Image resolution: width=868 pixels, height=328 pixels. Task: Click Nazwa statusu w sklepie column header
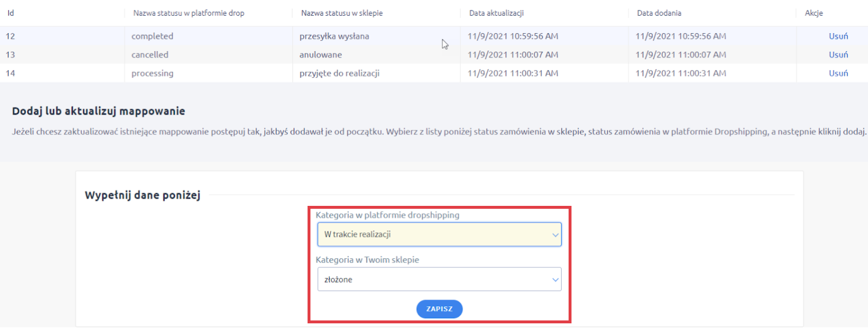click(342, 13)
